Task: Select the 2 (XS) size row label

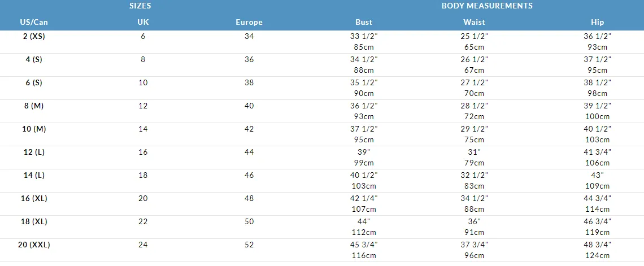Action: (x=34, y=36)
